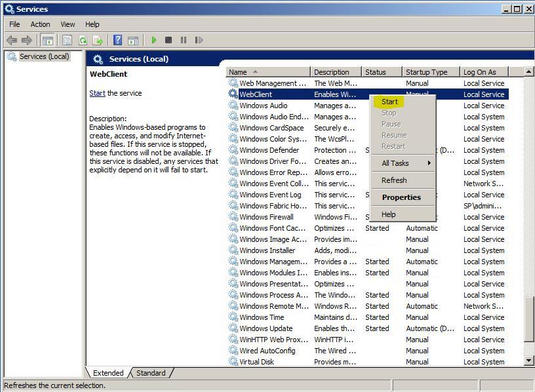535x392 pixels.
Task: Sort by the Startup Type column header
Action: (x=431, y=72)
